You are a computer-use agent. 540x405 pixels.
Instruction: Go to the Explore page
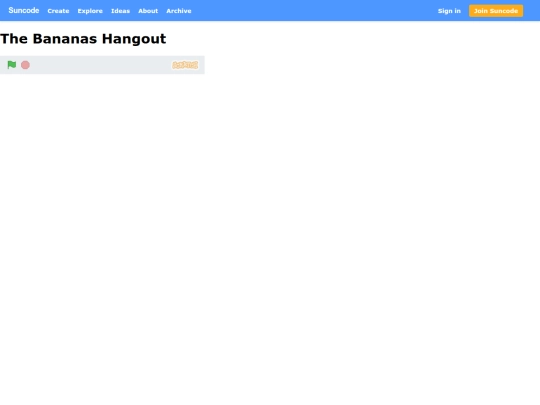point(90,11)
